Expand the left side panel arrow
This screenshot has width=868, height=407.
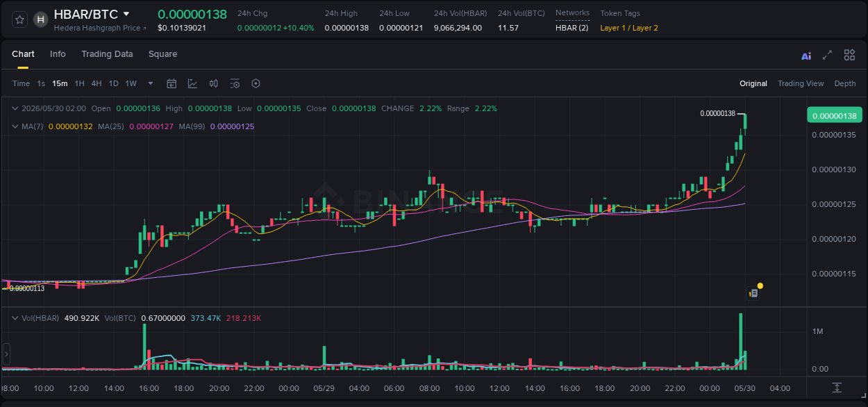[x=6, y=354]
